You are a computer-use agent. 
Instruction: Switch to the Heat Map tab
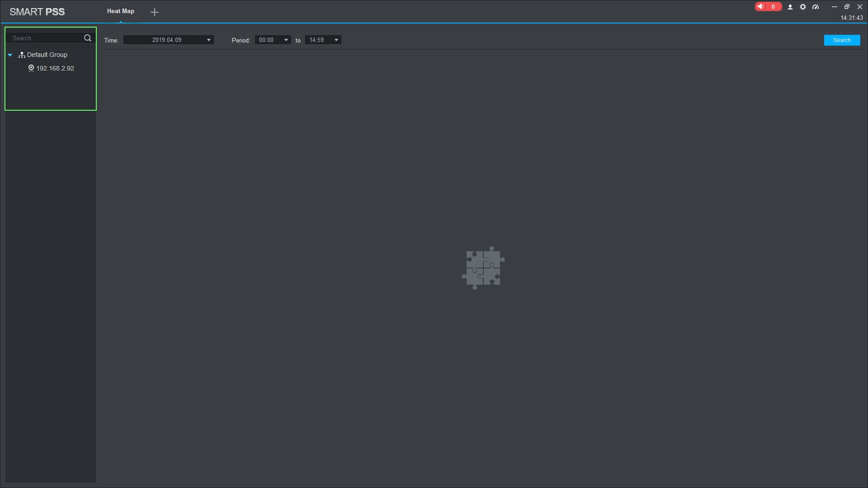pos(121,11)
